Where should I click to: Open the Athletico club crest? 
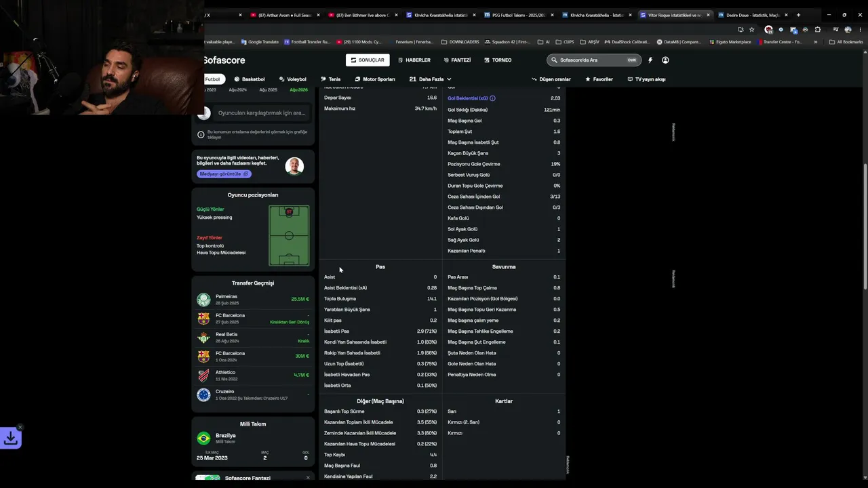pos(203,375)
